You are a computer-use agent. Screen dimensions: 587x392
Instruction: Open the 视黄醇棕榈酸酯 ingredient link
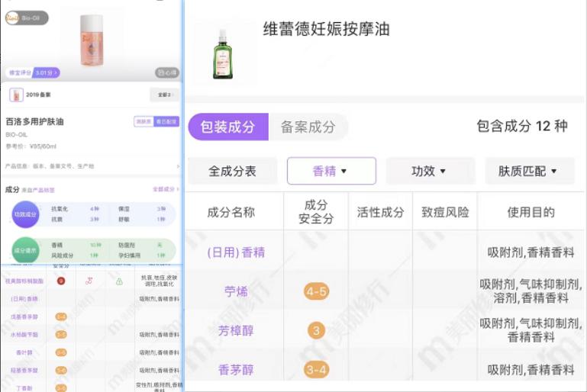tap(24, 281)
